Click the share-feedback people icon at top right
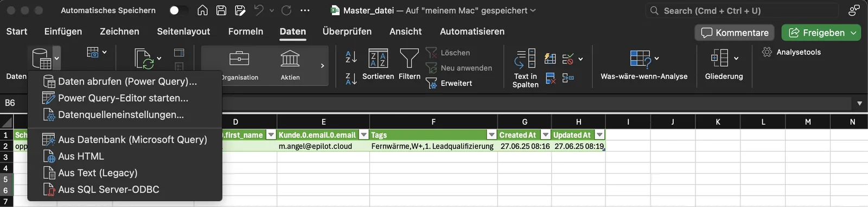Viewport: 868px width, 207px height. [854, 10]
